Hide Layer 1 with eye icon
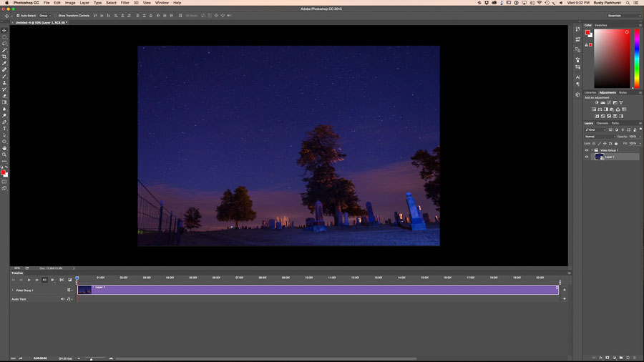 (587, 157)
